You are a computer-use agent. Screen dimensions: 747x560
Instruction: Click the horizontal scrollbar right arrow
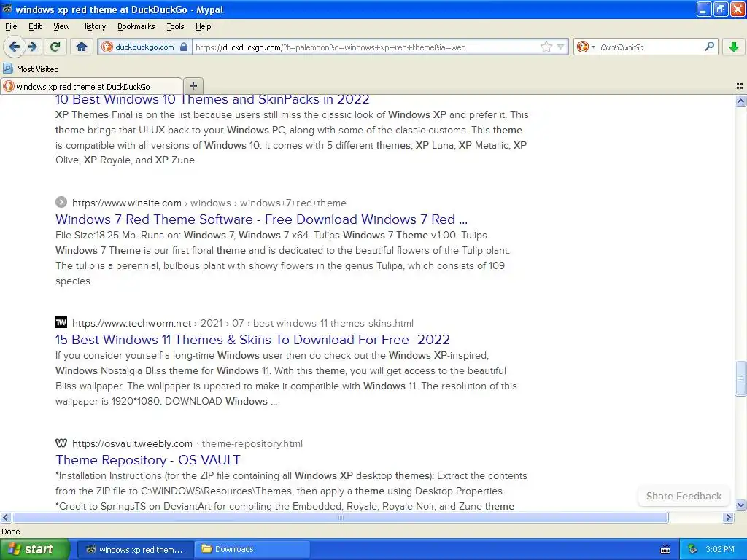point(729,517)
